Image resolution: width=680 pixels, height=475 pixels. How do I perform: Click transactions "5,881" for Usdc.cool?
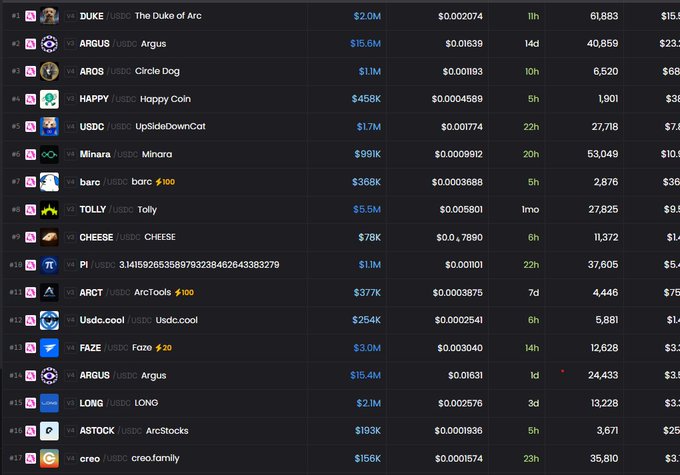(x=607, y=320)
